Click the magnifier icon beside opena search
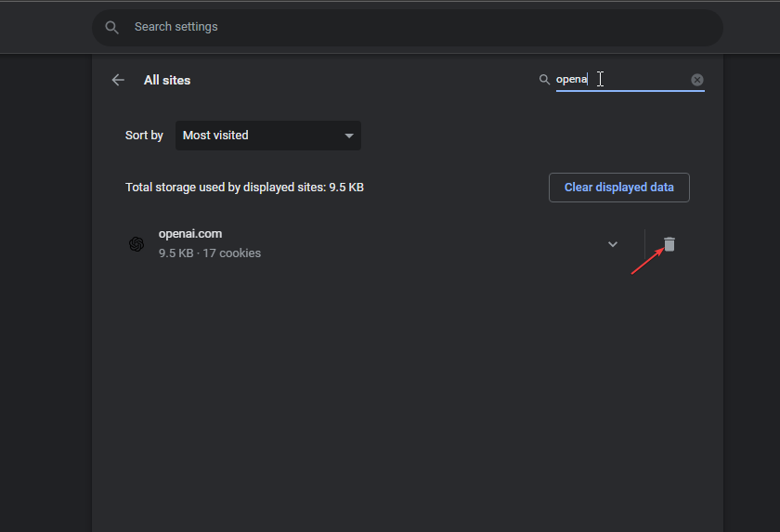The height and width of the screenshot is (532, 780). pyautogui.click(x=544, y=80)
